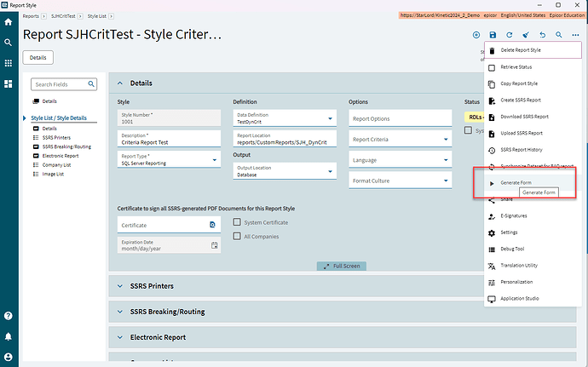Enable the System Certificate checkbox
This screenshot has width=588, height=367.
(237, 222)
